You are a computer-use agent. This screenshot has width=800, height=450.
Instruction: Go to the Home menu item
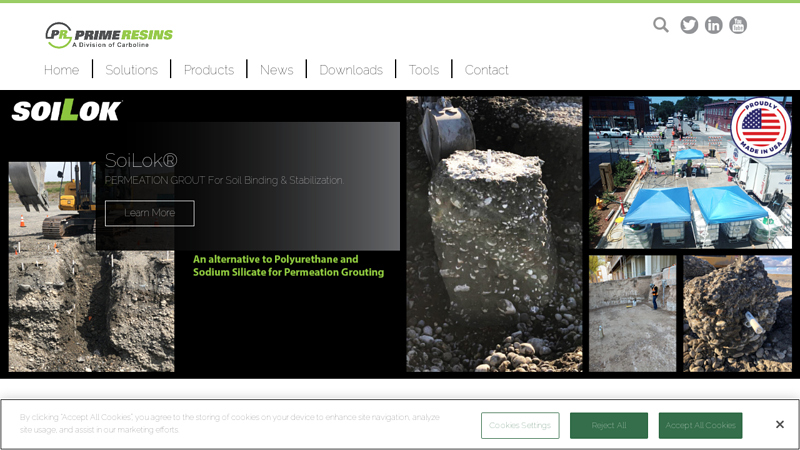61,70
